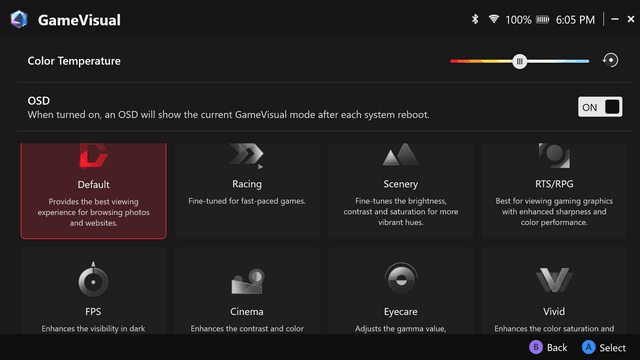Choose the Vivid mode label

(x=554, y=311)
